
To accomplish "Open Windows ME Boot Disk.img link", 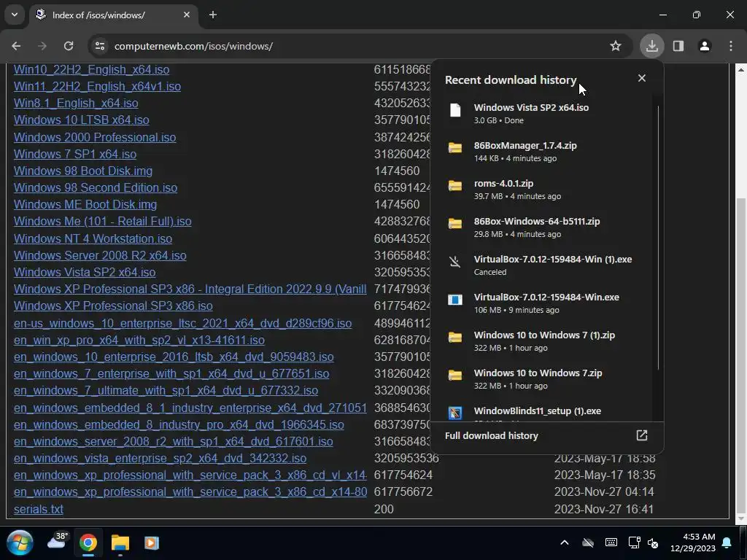I will [85, 204].
